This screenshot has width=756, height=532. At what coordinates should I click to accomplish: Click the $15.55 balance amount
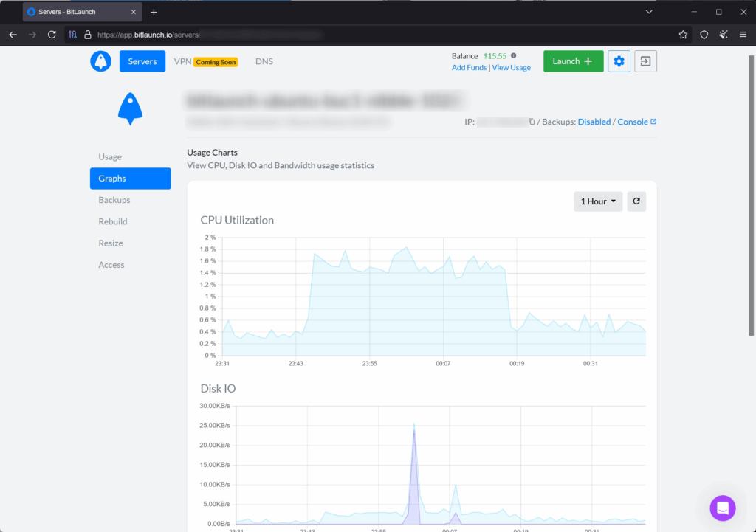(x=495, y=56)
